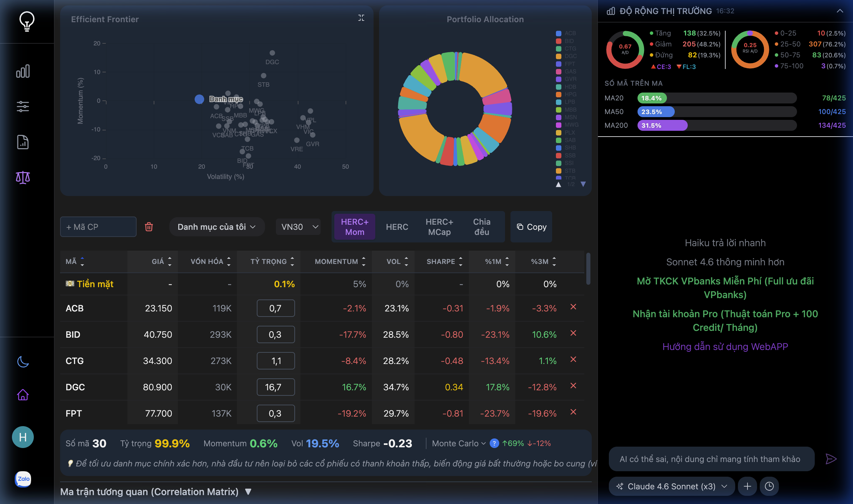853x504 pixels.
Task: Open the report document sidebar icon
Action: [x=23, y=142]
